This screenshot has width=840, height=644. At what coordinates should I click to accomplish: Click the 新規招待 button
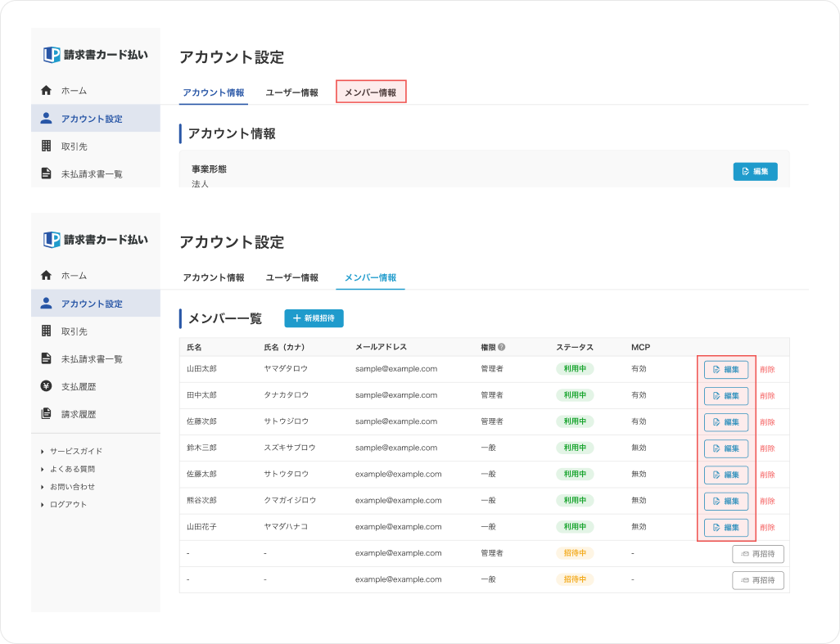pyautogui.click(x=314, y=318)
